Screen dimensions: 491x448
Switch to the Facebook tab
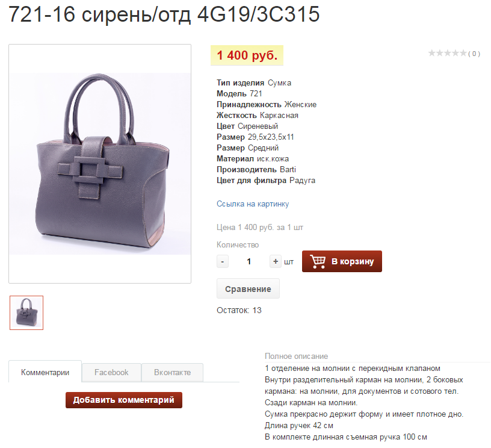click(111, 373)
